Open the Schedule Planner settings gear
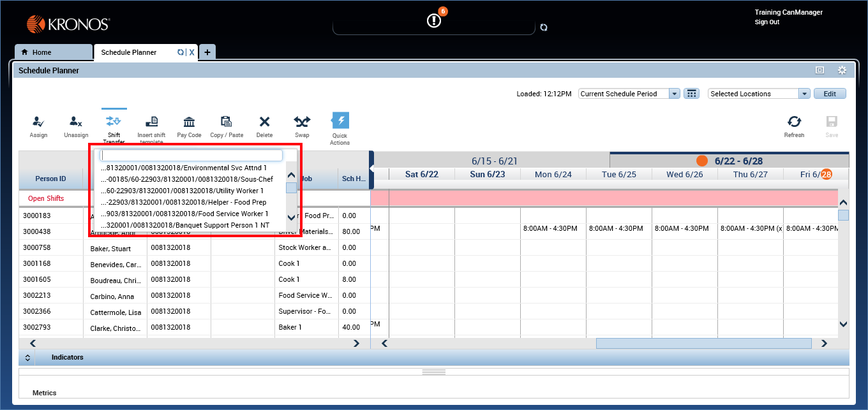Viewport: 868px width, 410px height. point(842,70)
